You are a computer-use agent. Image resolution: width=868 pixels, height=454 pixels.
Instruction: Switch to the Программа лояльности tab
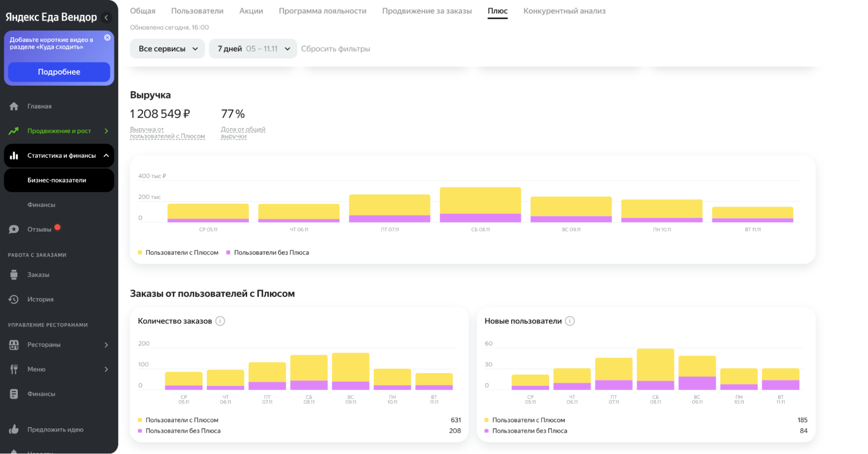[322, 11]
